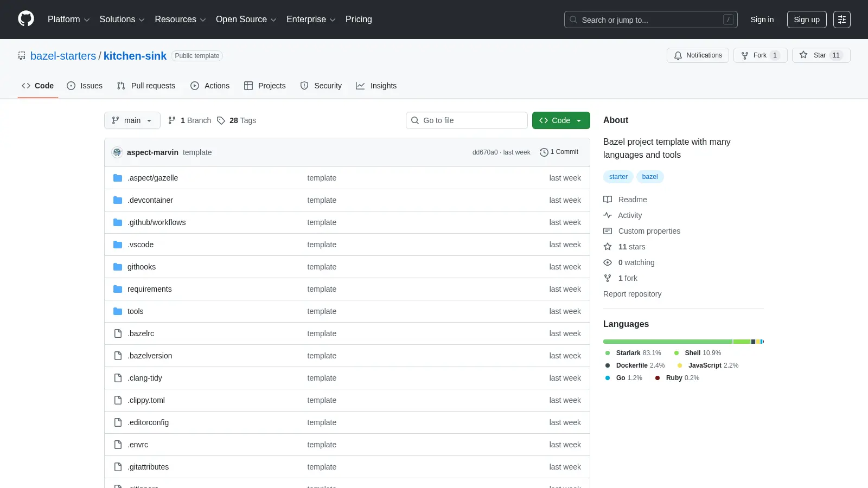Click the Notifications bell button
Viewport: 868px width, 488px height.
(698, 55)
